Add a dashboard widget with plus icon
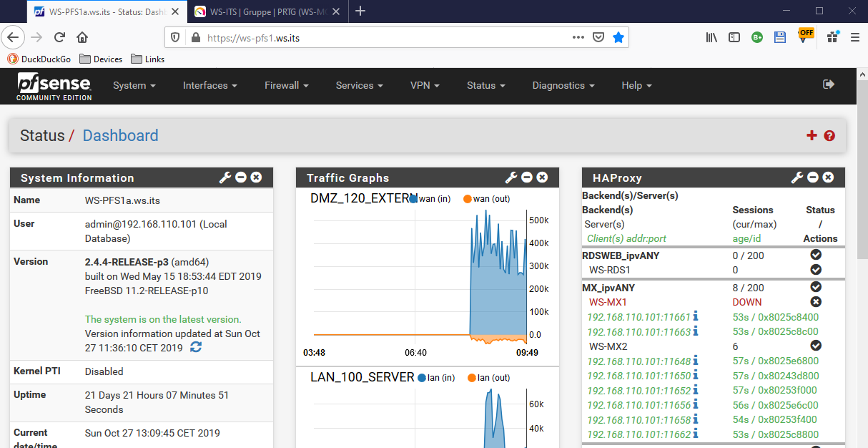 click(812, 135)
